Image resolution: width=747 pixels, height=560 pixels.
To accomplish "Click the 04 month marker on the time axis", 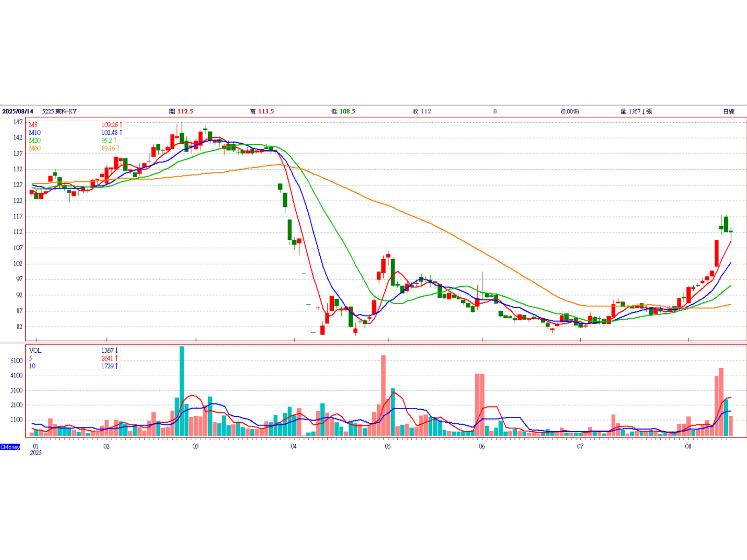I will coord(294,447).
